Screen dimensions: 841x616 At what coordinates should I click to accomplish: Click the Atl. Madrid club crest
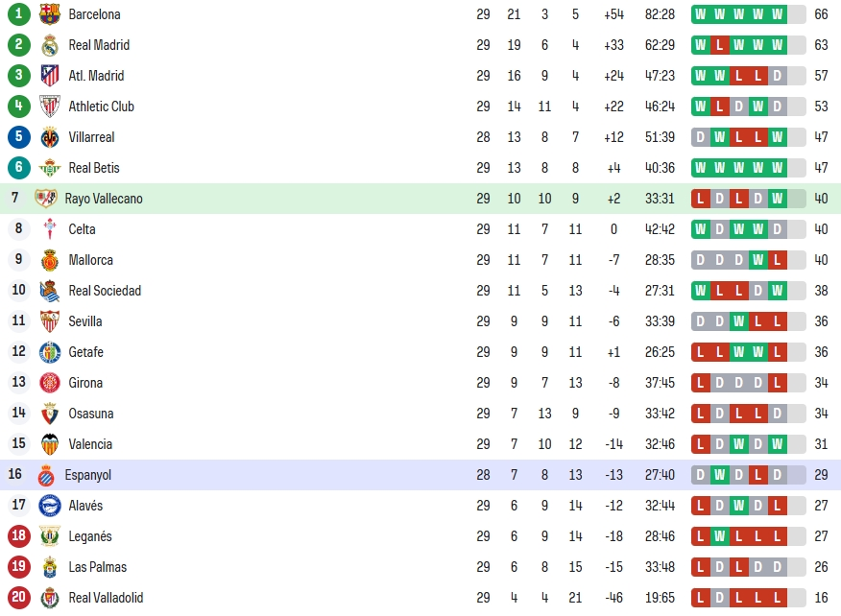tap(50, 76)
